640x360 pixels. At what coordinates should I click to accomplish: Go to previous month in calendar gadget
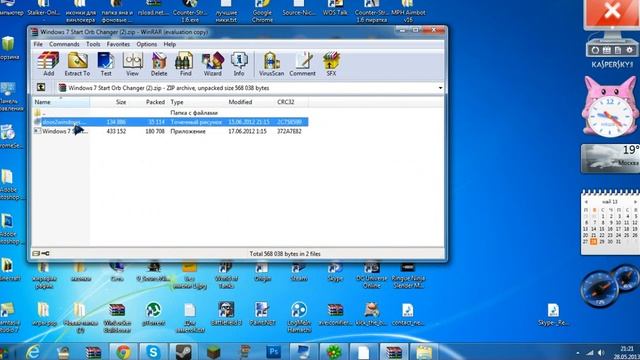pos(586,202)
